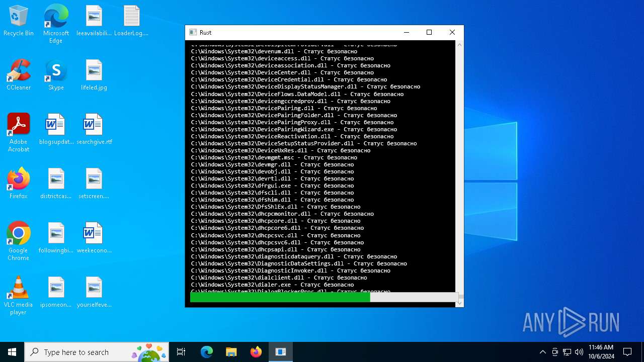Click the DeviceCenter.dll status line
This screenshot has width=644, height=362.
(x=282, y=72)
